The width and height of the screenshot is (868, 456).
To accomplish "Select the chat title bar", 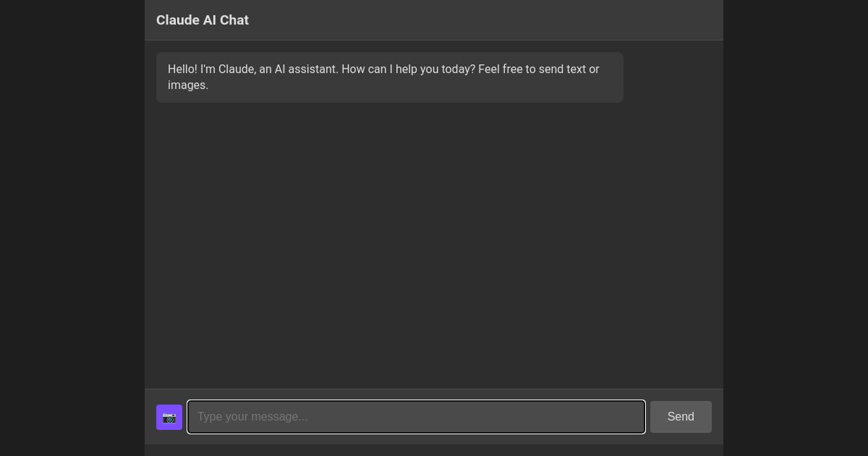I will pyautogui.click(x=434, y=20).
